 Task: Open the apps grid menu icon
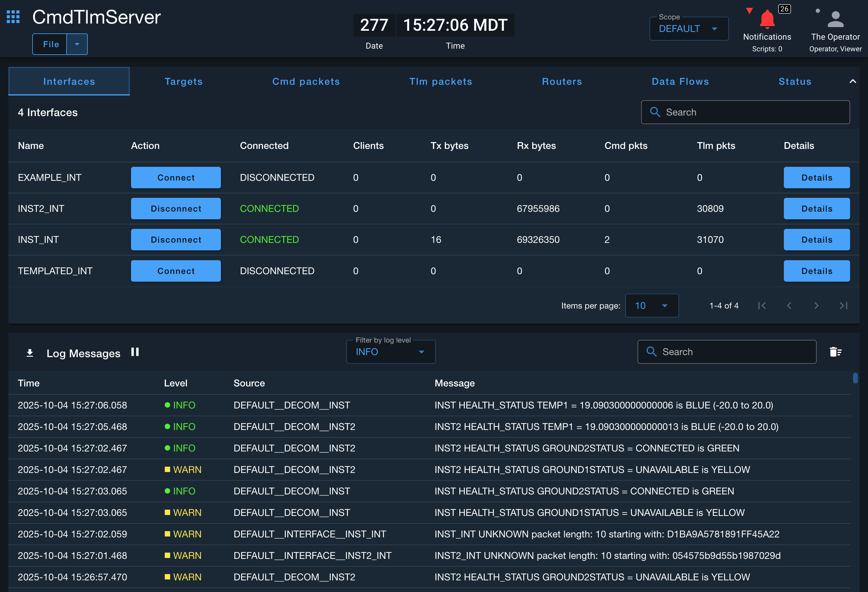tap(13, 17)
